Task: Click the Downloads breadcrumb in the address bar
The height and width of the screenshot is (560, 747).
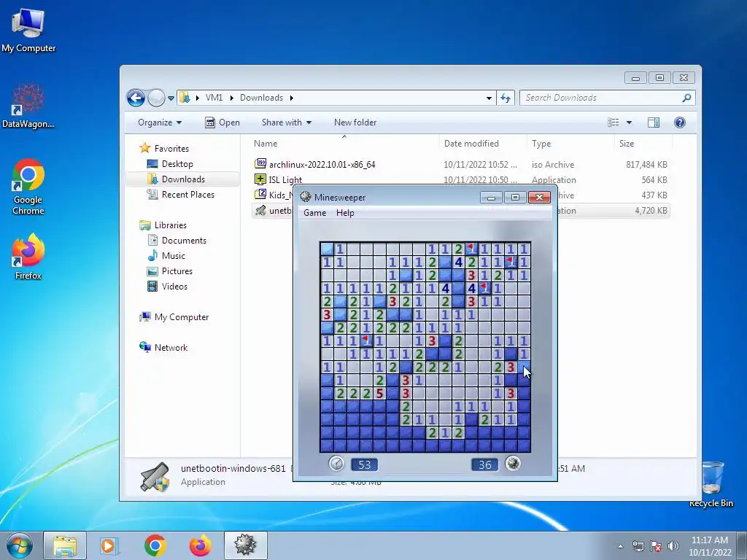Action: pyautogui.click(x=261, y=98)
